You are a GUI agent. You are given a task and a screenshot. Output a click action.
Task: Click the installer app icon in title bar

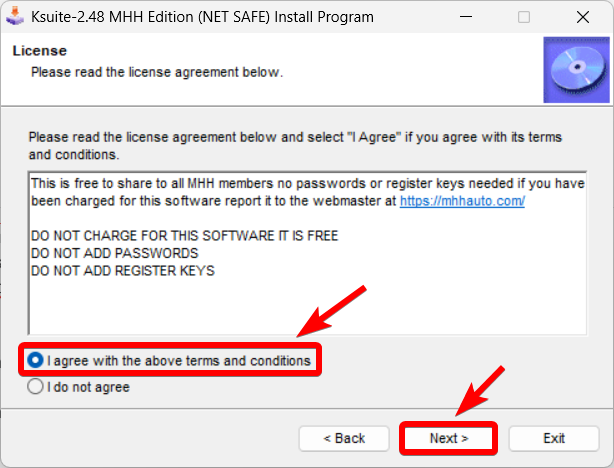(16, 17)
